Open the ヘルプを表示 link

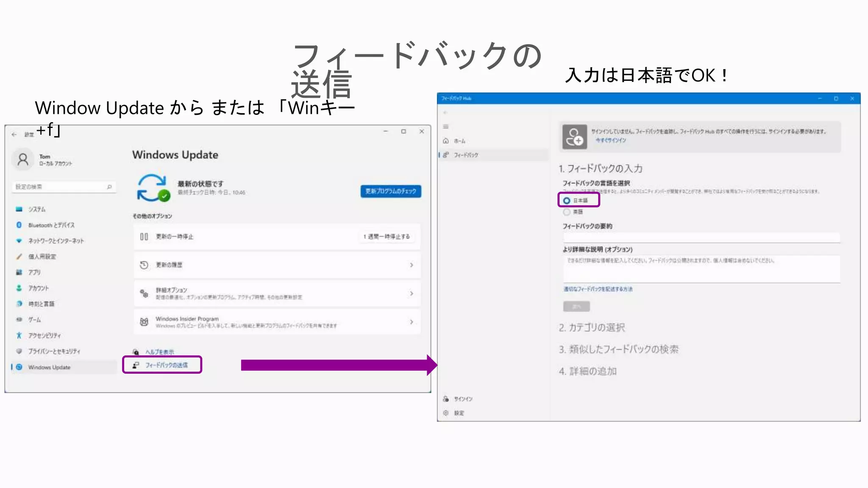pos(160,352)
